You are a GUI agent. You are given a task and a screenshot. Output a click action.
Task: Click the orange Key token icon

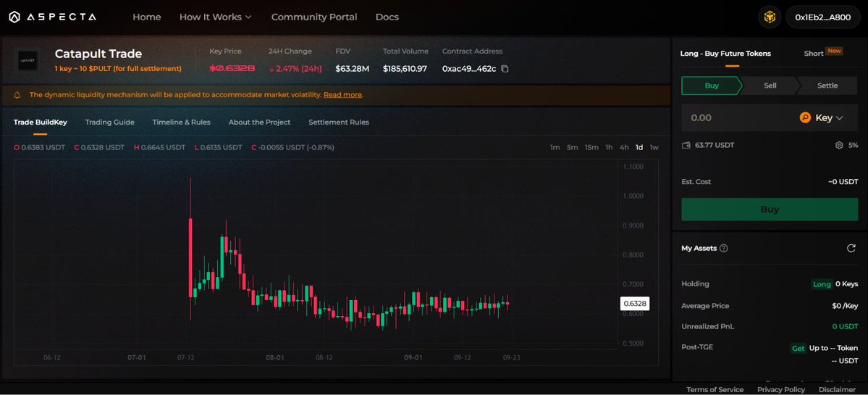coord(806,118)
